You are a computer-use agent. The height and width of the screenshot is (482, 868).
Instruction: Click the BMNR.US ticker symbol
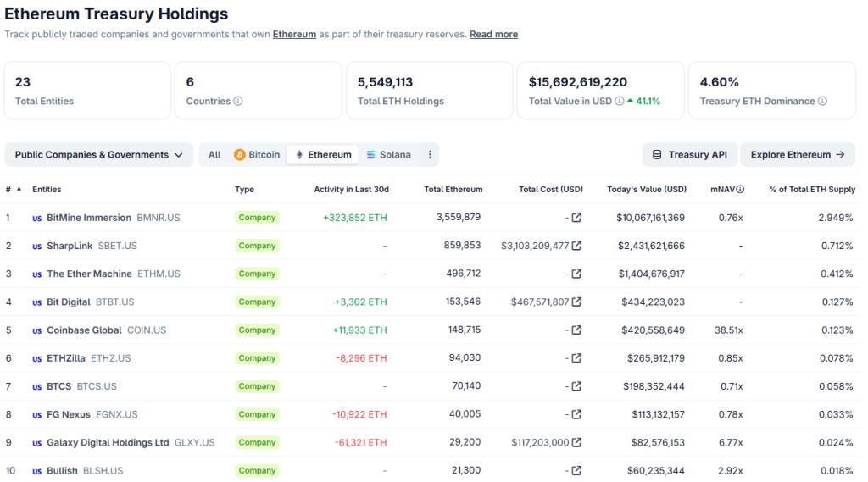click(x=159, y=218)
